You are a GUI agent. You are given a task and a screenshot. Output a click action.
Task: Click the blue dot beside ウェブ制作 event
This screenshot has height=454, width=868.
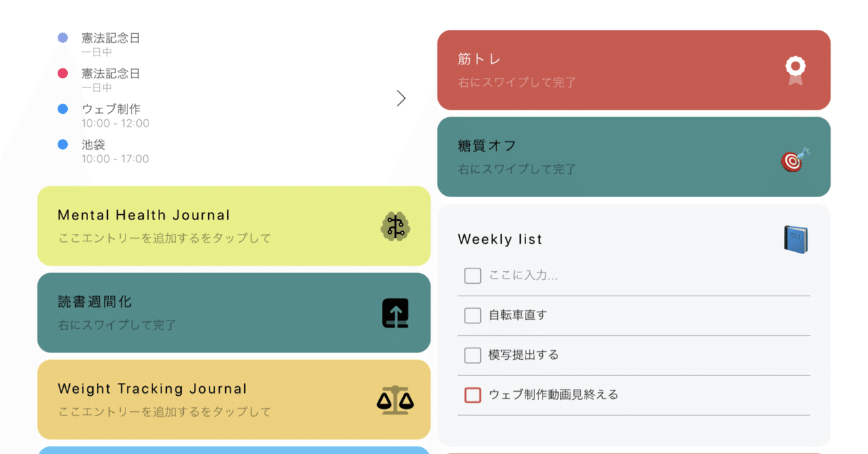63,108
